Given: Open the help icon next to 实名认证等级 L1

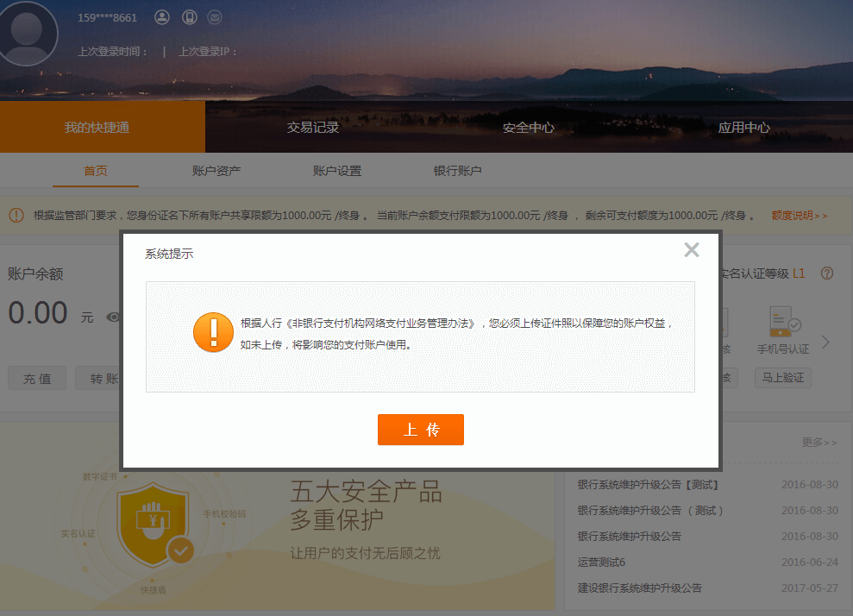Looking at the screenshot, I should pyautogui.click(x=826, y=273).
